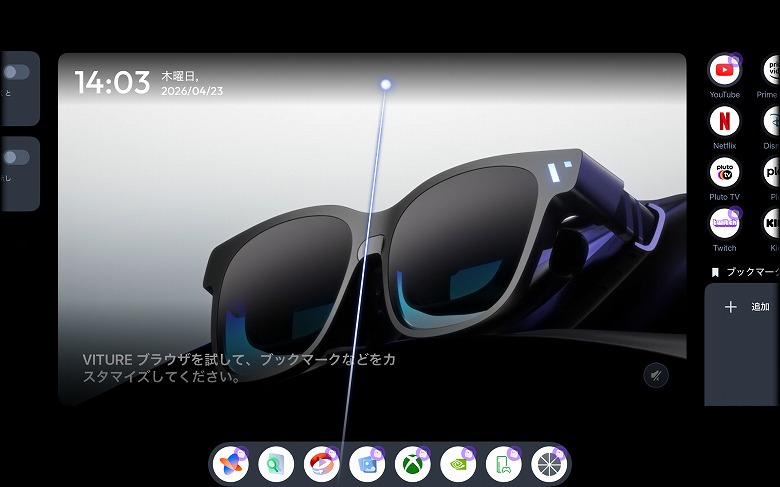This screenshot has width=780, height=487.
Task: Open the segmented wheel dock icon
Action: tap(548, 464)
